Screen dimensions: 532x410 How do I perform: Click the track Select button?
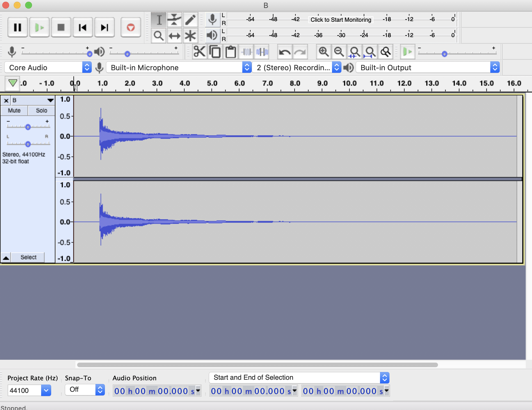pos(28,257)
